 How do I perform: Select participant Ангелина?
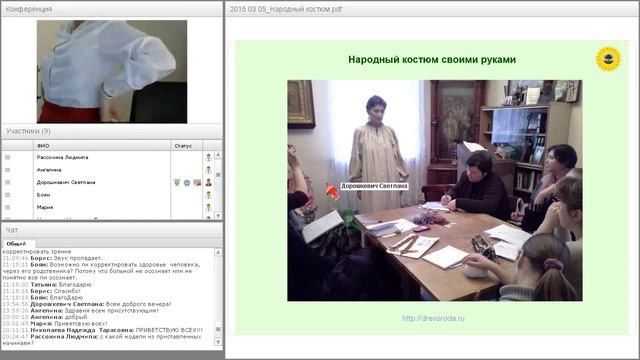tap(49, 170)
